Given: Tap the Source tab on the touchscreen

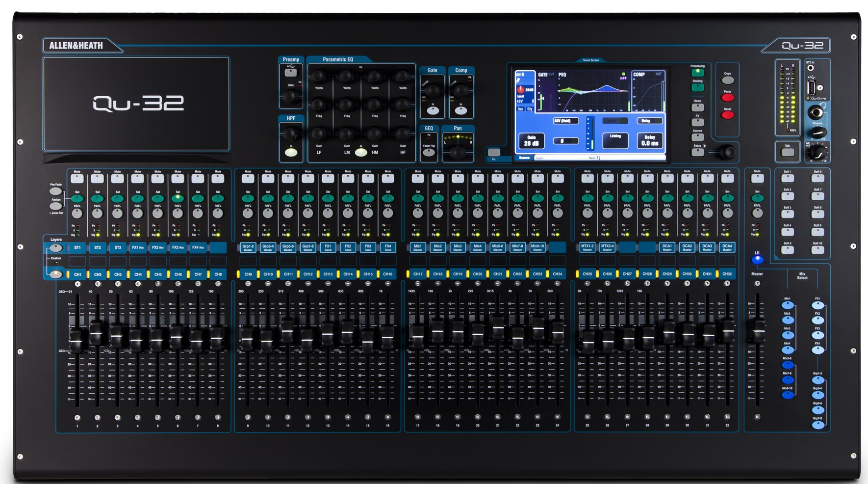Looking at the screenshot, I should click(524, 158).
